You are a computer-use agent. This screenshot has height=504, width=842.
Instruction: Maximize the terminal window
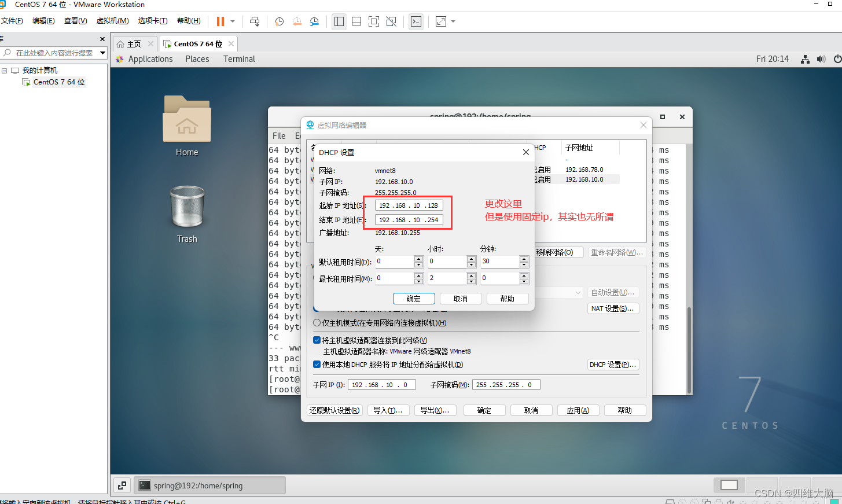click(x=663, y=117)
